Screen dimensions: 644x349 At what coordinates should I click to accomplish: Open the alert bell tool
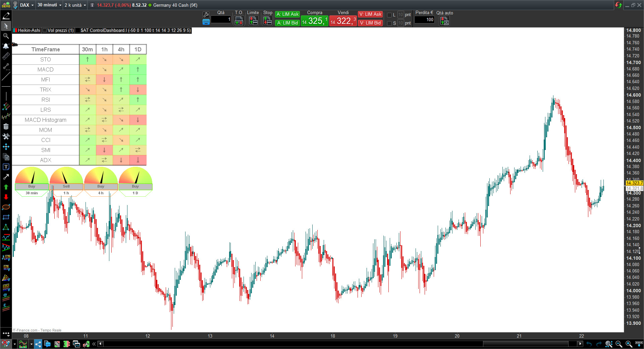(6, 46)
